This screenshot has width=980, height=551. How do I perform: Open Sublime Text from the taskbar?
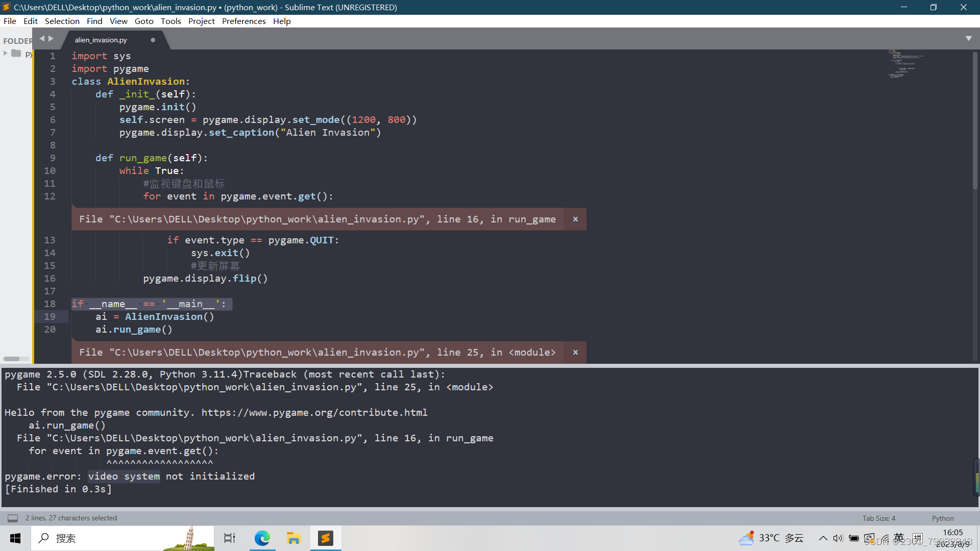click(x=326, y=538)
